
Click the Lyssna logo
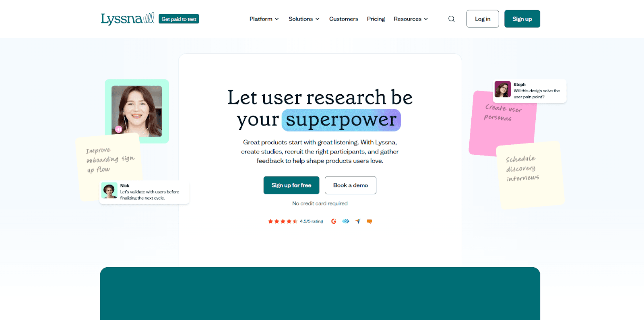[x=127, y=19]
